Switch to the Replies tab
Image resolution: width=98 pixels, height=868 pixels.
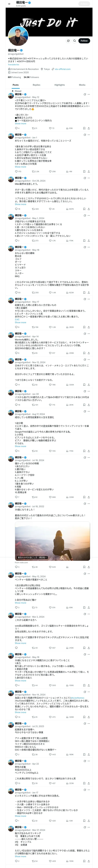click(36, 85)
